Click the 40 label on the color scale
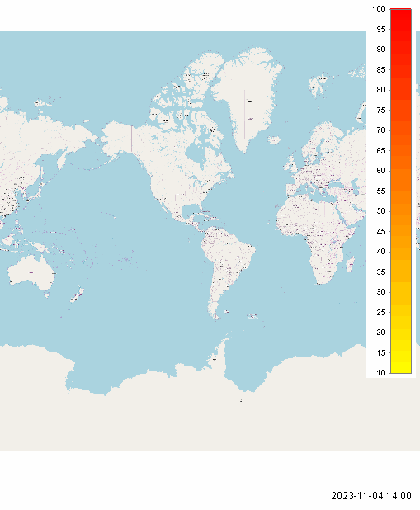The width and height of the screenshot is (420, 510). pos(380,252)
